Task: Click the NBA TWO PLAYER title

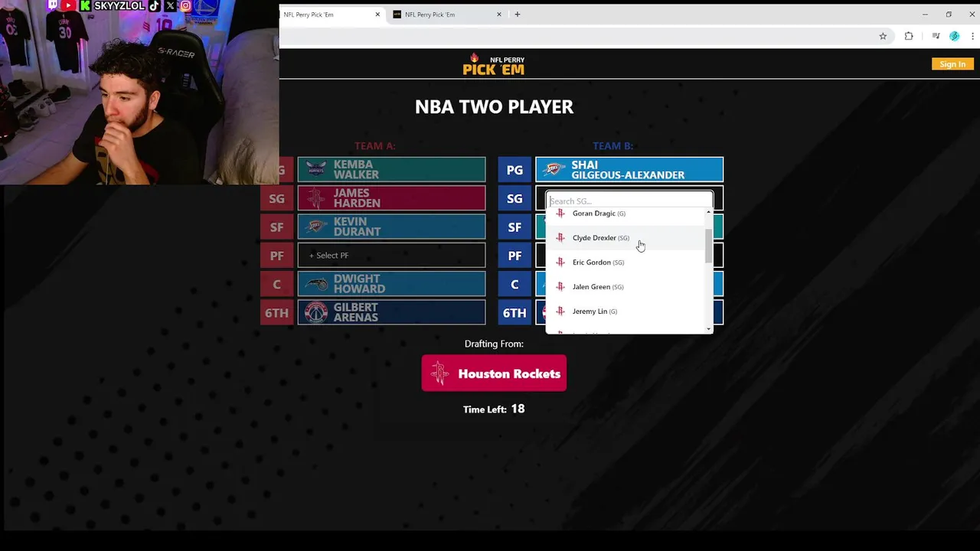Action: pos(494,106)
